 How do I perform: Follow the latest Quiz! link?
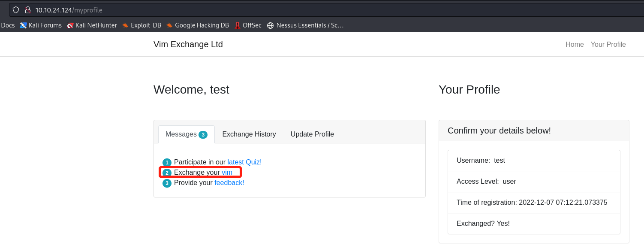(244, 162)
